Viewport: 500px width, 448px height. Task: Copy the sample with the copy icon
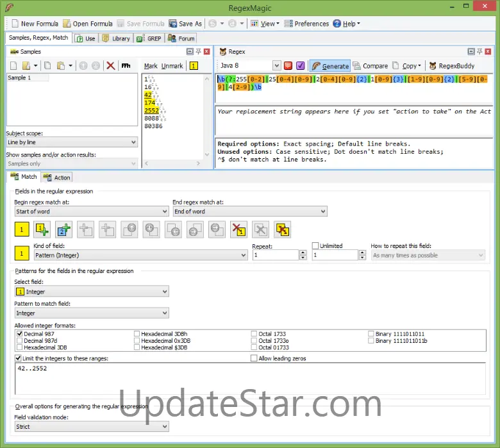click(x=47, y=65)
